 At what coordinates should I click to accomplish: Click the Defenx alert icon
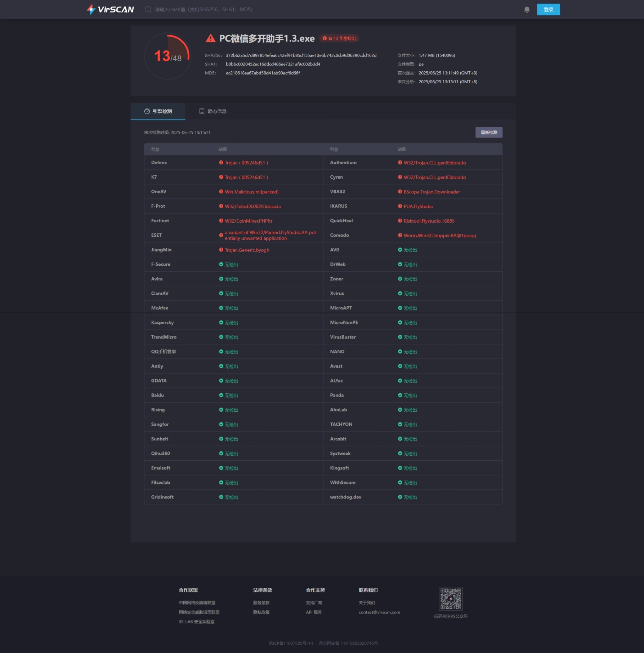click(221, 162)
